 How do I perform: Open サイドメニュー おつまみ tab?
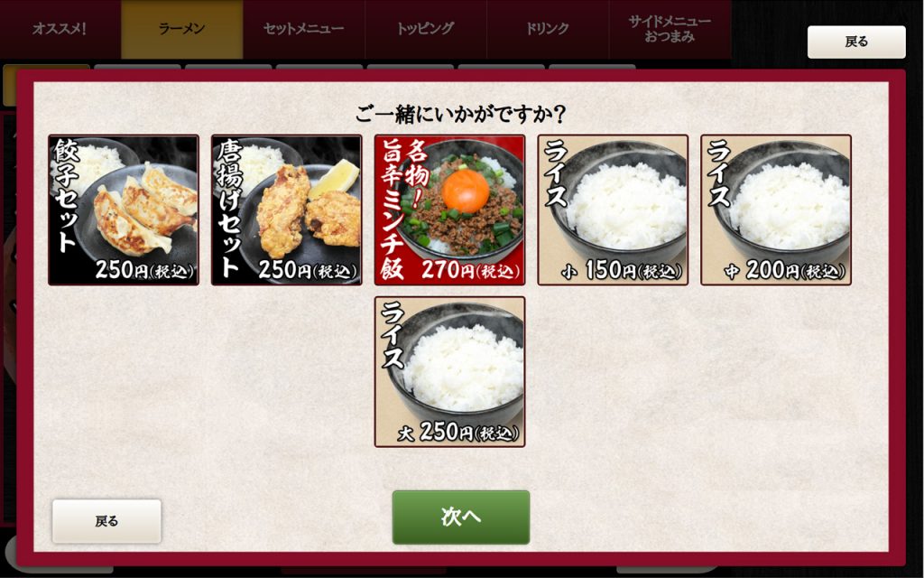670,29
